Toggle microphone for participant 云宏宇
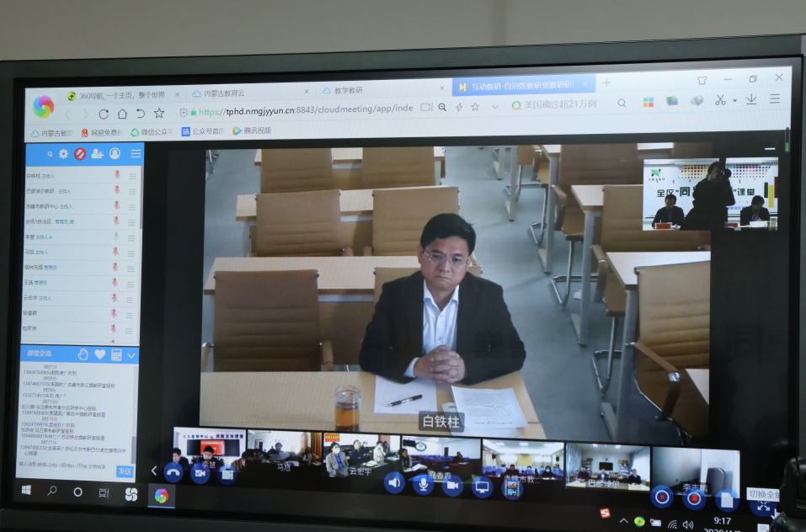The height and width of the screenshot is (532, 806). 114,297
